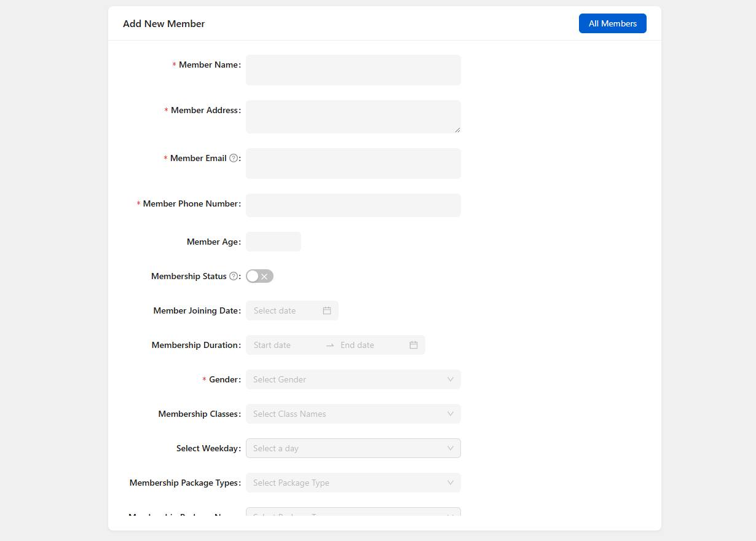Click the Member Name label

coord(208,65)
